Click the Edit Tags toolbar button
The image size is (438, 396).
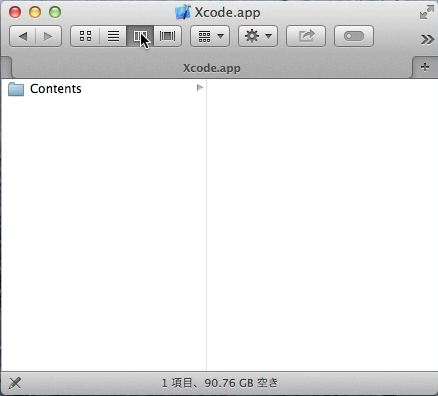coord(354,36)
